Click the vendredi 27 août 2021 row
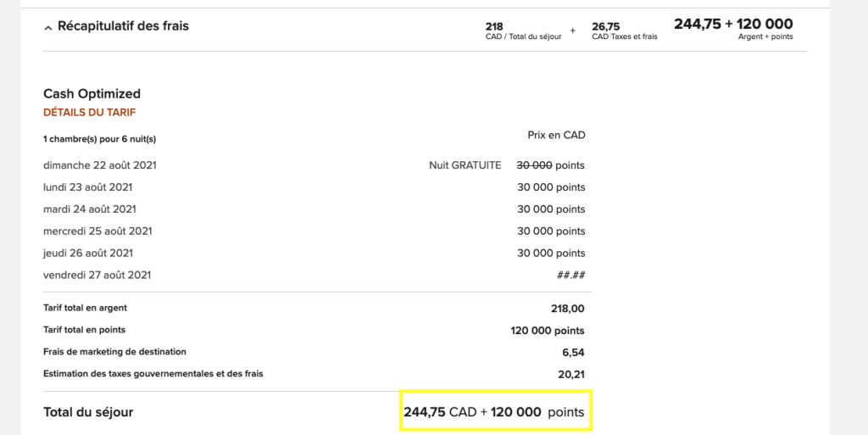The image size is (868, 435). [x=97, y=275]
